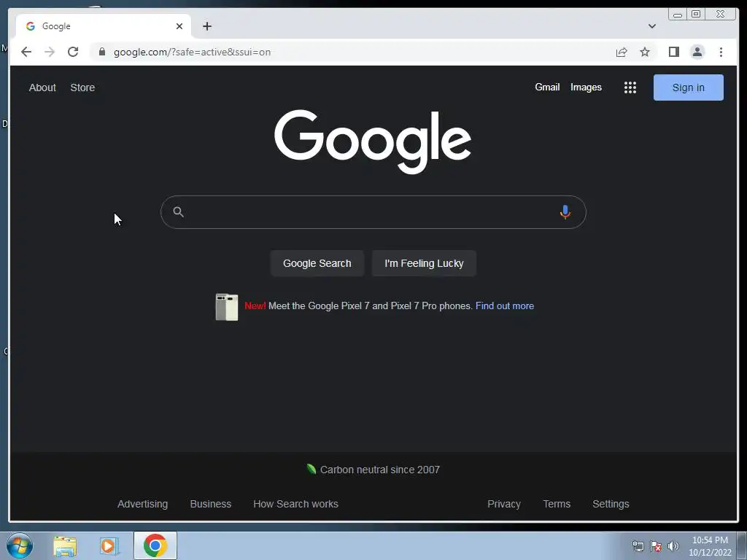This screenshot has height=560, width=747.
Task: Reload the Google page
Action: point(73,52)
